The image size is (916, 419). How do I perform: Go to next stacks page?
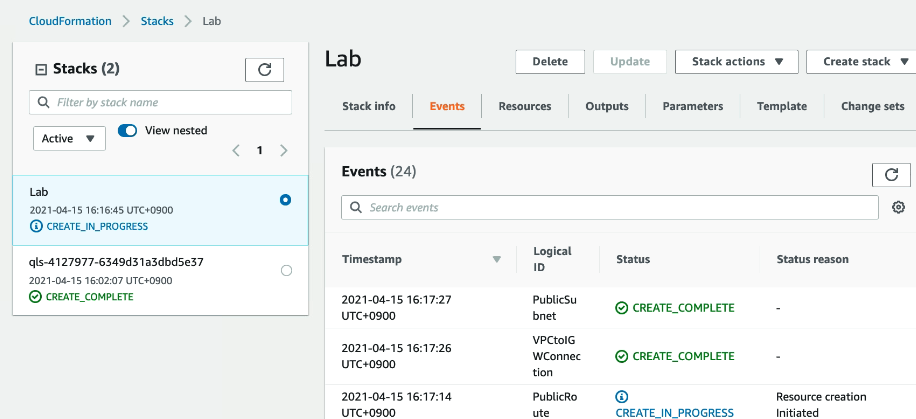click(283, 151)
